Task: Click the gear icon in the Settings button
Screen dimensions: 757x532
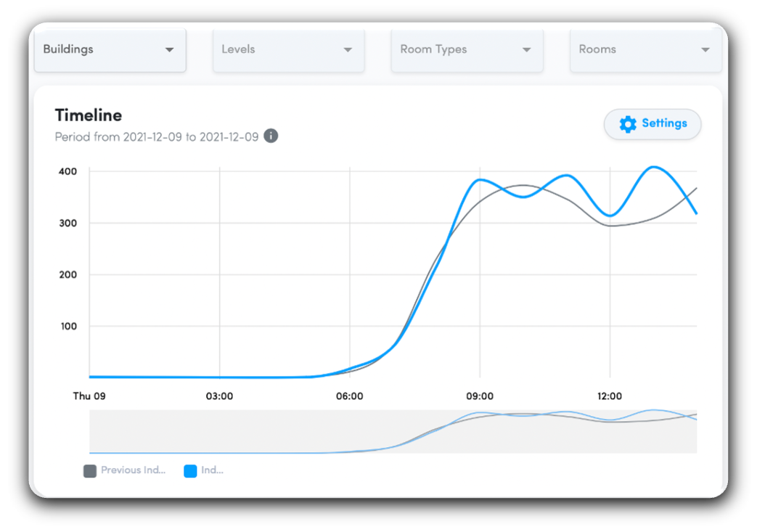Action: click(x=627, y=124)
